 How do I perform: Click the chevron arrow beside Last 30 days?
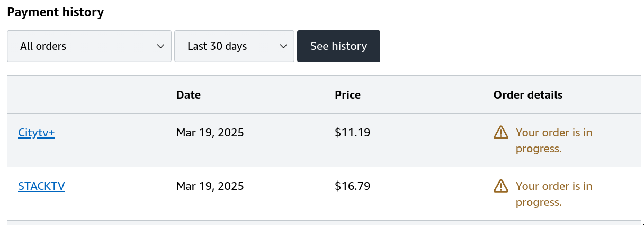[x=283, y=46]
